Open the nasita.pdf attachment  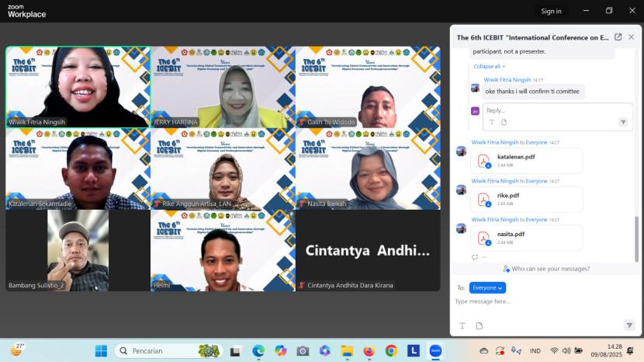tap(527, 238)
